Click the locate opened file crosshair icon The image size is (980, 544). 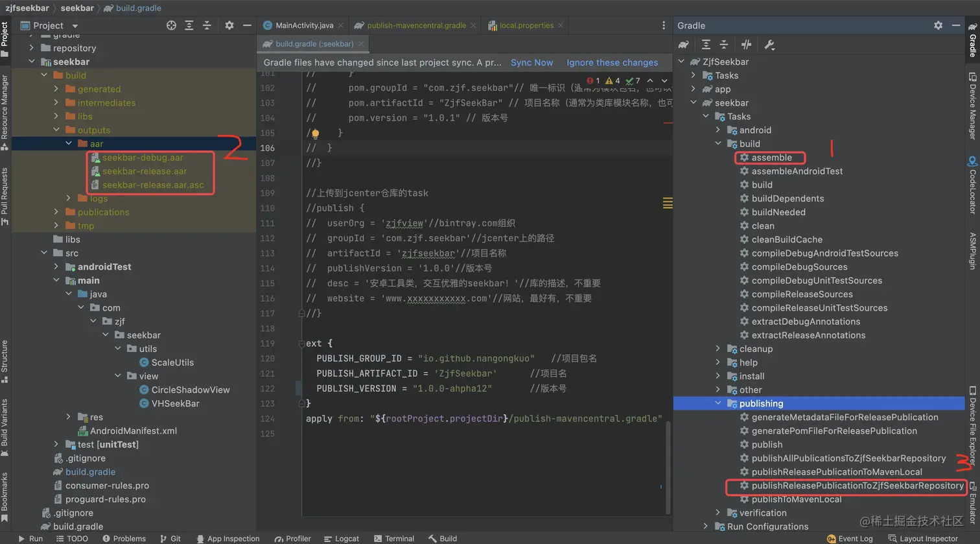(x=171, y=25)
